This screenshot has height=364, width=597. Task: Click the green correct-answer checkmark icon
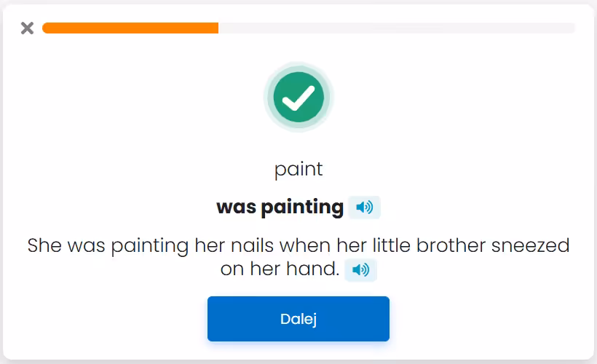298,98
